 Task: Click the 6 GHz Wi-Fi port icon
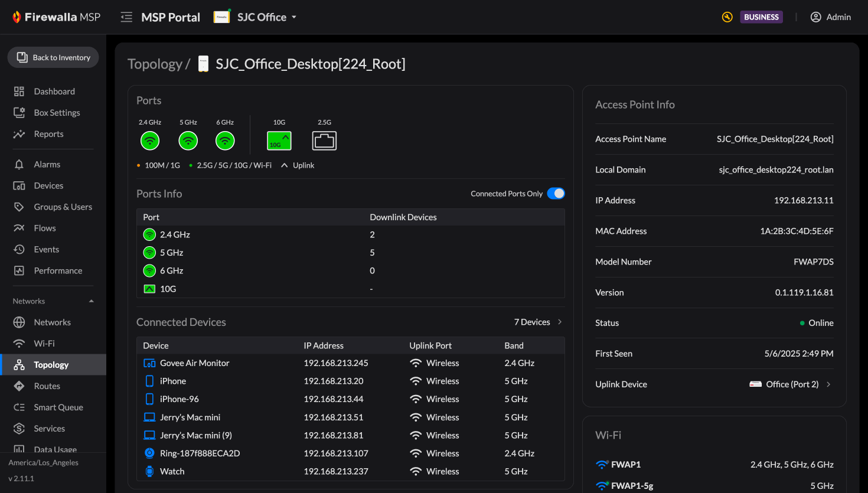point(225,141)
